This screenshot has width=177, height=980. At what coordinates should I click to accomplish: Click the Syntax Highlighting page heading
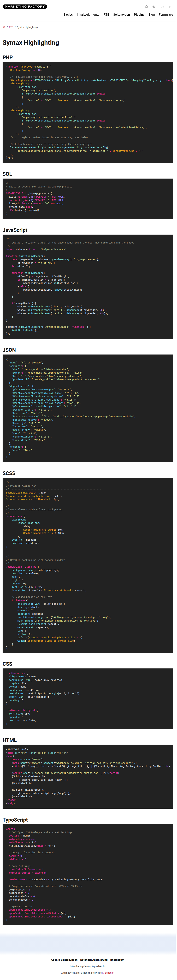tap(31, 43)
